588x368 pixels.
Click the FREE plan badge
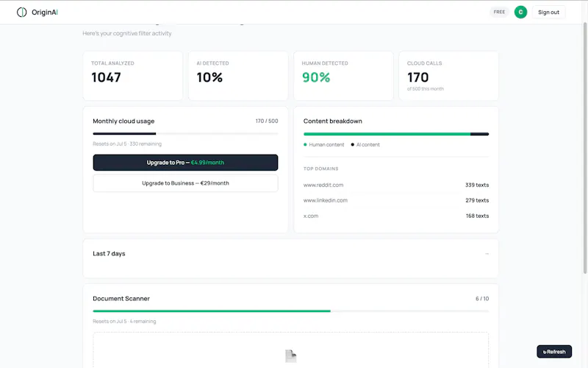499,12
